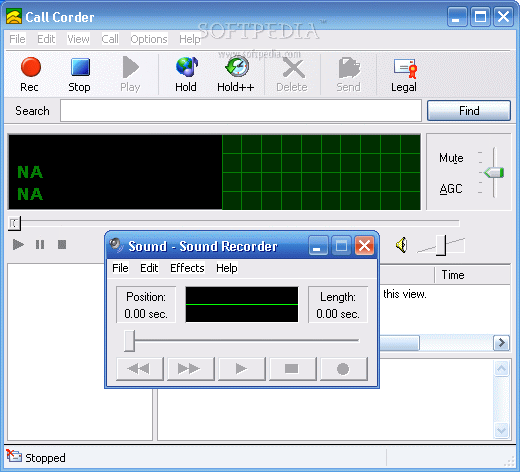Open the File menu in Sound Recorder
Screen dimensions: 520x472
point(120,268)
